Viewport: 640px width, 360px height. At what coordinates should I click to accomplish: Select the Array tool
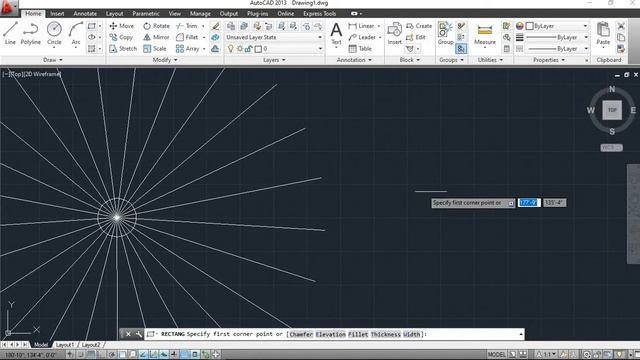click(187, 49)
